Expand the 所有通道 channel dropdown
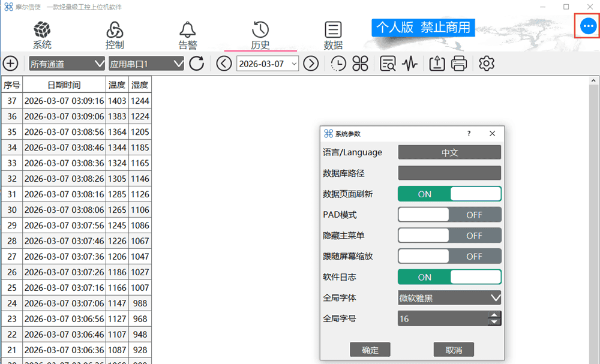Image resolution: width=600 pixels, height=364 pixels. coord(67,64)
